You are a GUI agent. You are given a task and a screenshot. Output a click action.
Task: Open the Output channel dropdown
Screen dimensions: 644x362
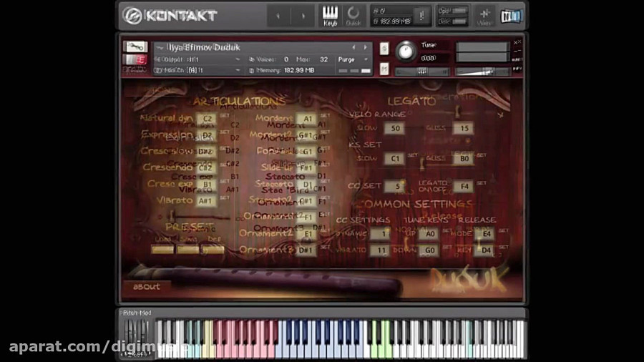coord(197,59)
